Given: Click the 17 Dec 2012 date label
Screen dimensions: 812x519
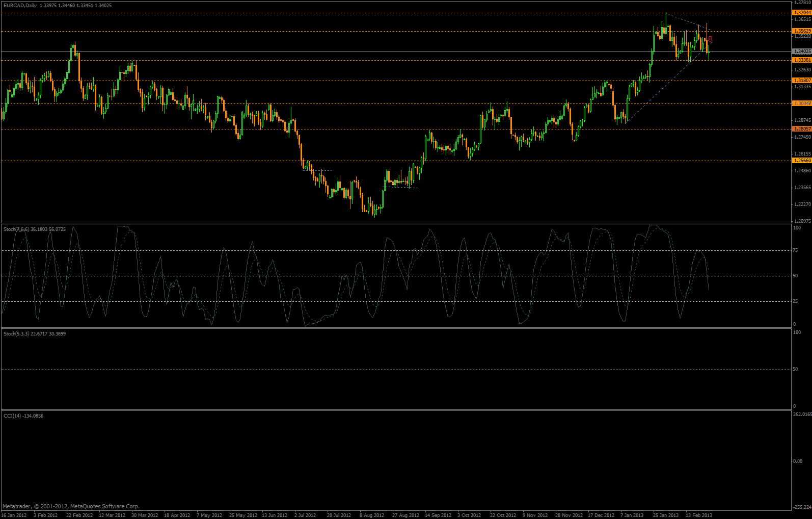Looking at the screenshot, I should (601, 515).
